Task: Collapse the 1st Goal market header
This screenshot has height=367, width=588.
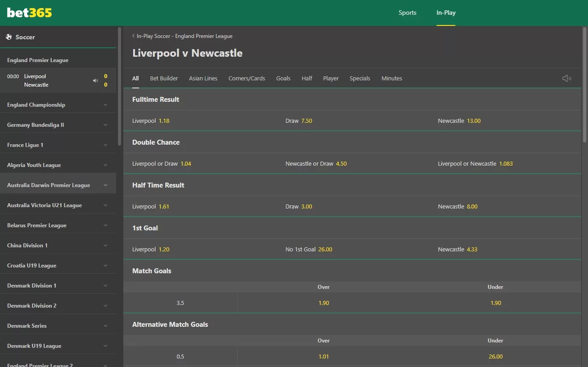Action: pyautogui.click(x=353, y=228)
